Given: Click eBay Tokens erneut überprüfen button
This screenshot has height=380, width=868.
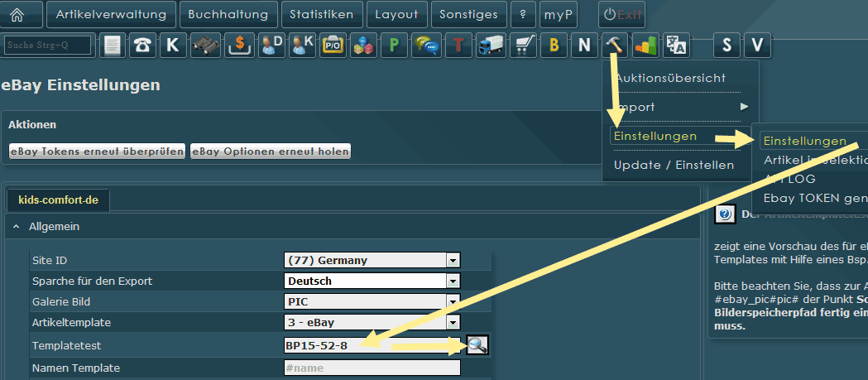Looking at the screenshot, I should click(98, 152).
